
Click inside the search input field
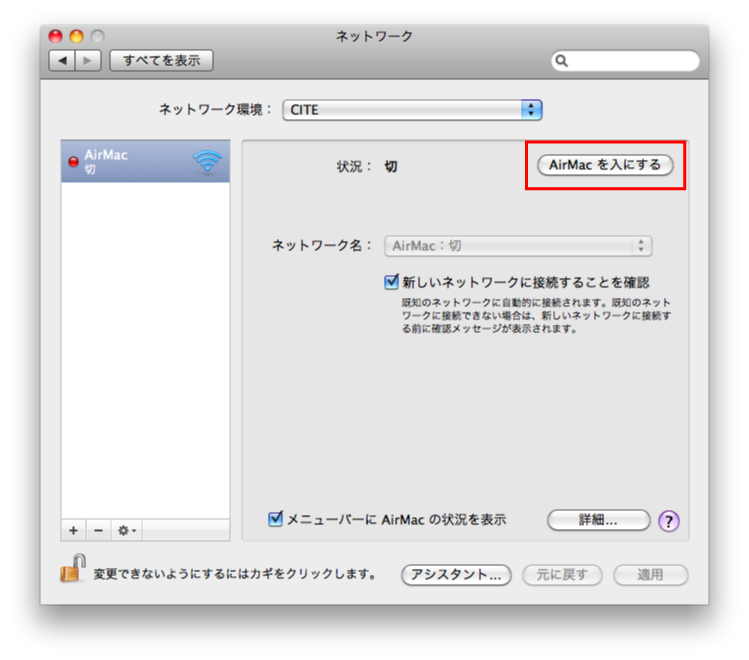[630, 61]
